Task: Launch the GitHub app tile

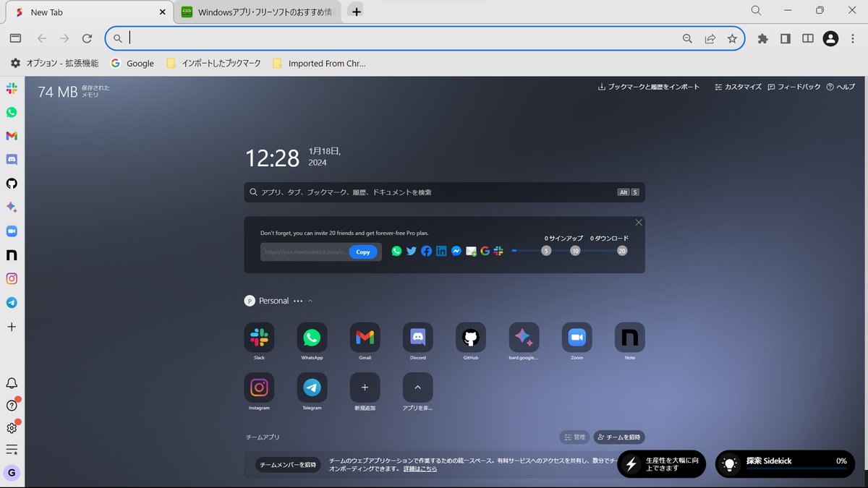Action: [x=471, y=337]
